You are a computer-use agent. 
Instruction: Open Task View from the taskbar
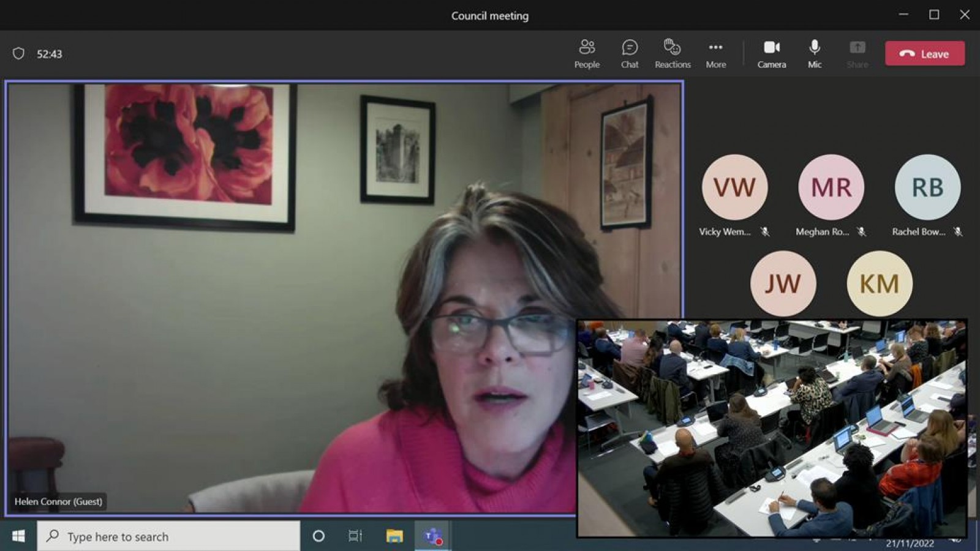coord(355,536)
